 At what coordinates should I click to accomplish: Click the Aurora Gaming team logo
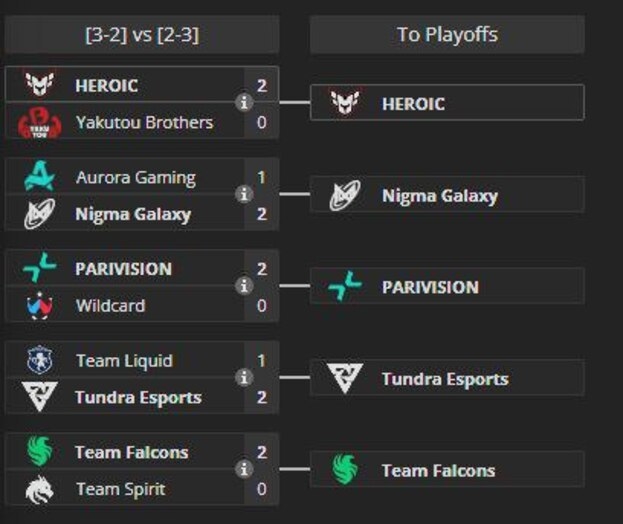point(39,178)
